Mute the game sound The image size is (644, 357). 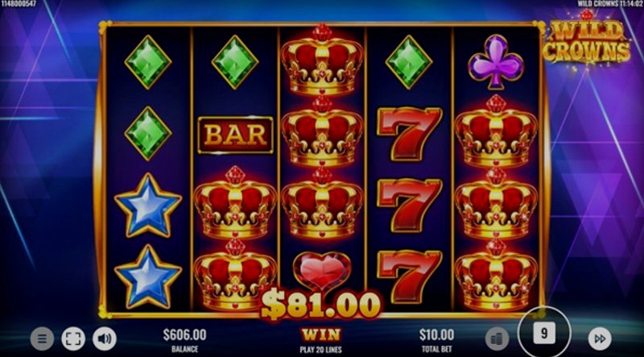tap(105, 339)
